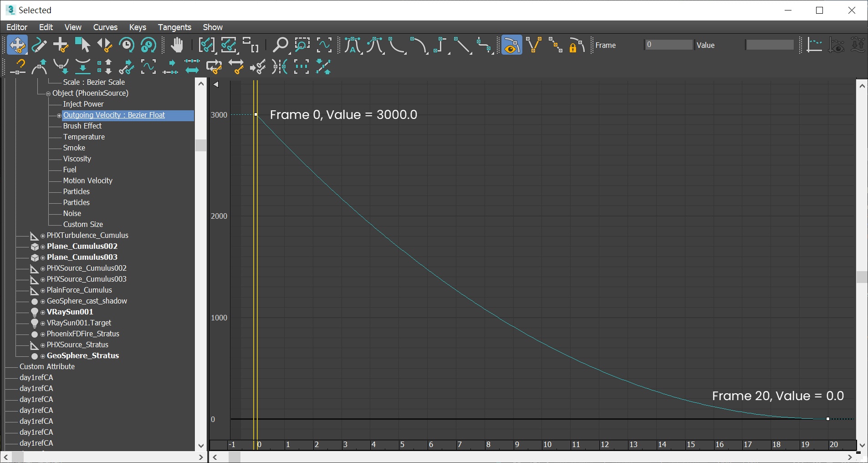Set tangents to Smooth
The width and height of the screenshot is (868, 463).
click(484, 45)
